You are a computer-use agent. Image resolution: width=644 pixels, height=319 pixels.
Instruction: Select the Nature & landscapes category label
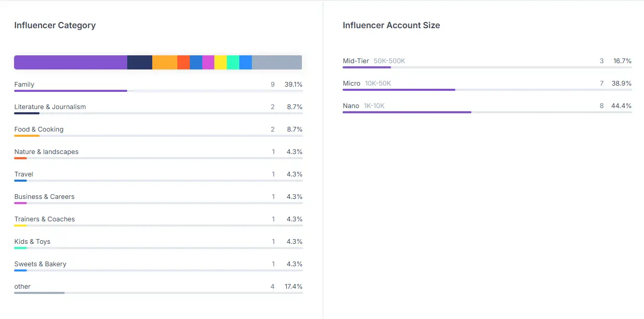pyautogui.click(x=46, y=151)
